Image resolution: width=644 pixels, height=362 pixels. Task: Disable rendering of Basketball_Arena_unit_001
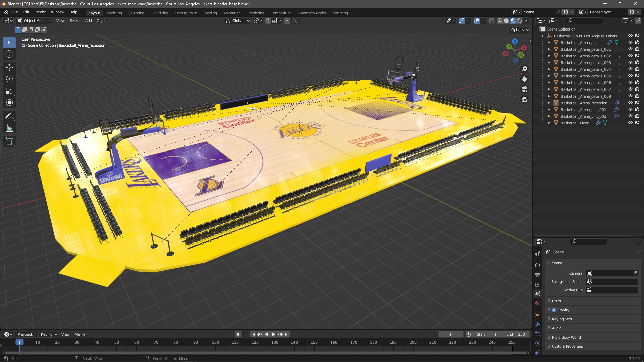point(637,109)
